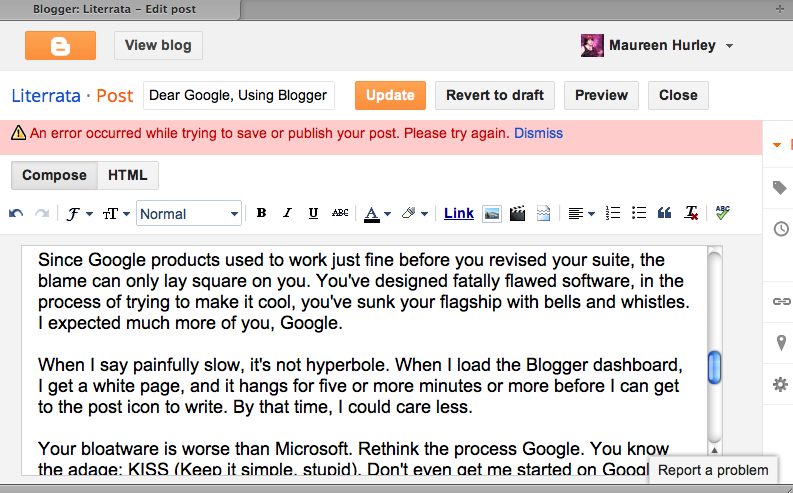The width and height of the screenshot is (793, 493).
Task: Open the Schedule clock icon in sidebar
Action: click(x=780, y=229)
